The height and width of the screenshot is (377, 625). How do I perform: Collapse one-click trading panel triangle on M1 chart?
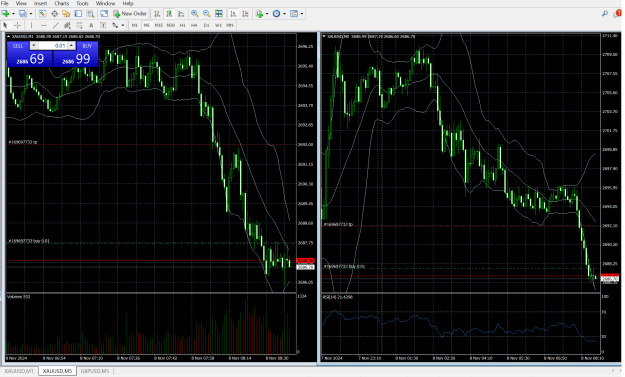(8, 36)
